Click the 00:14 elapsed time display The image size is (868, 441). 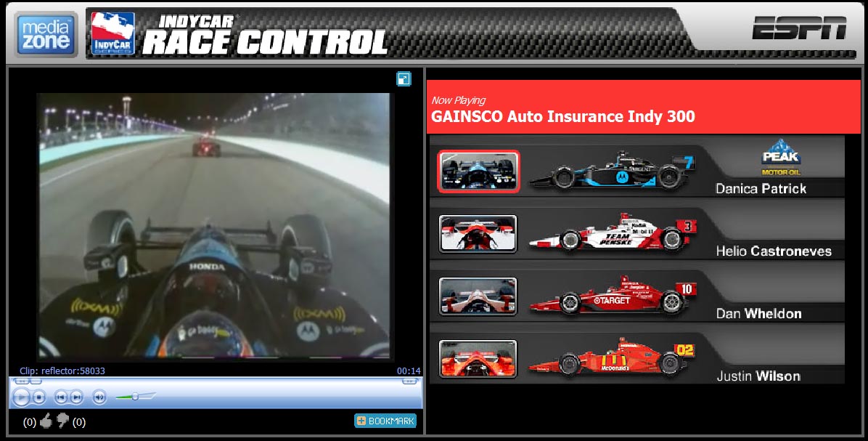[409, 371]
